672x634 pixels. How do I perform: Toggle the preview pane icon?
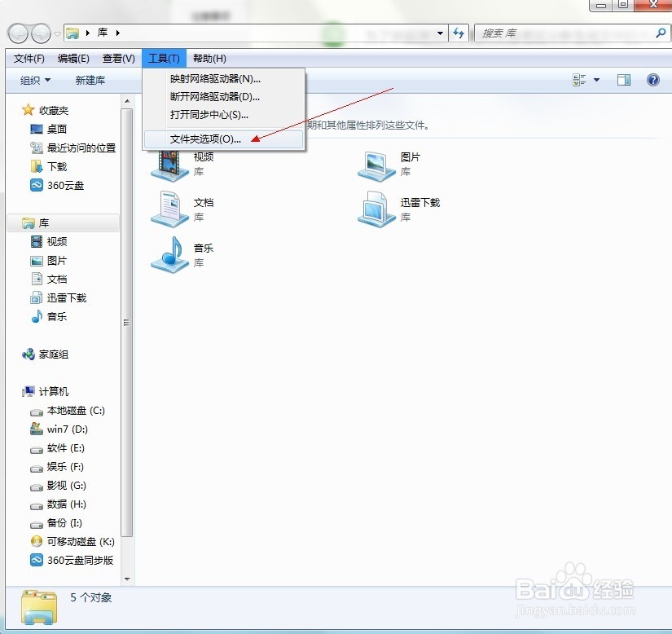point(624,80)
